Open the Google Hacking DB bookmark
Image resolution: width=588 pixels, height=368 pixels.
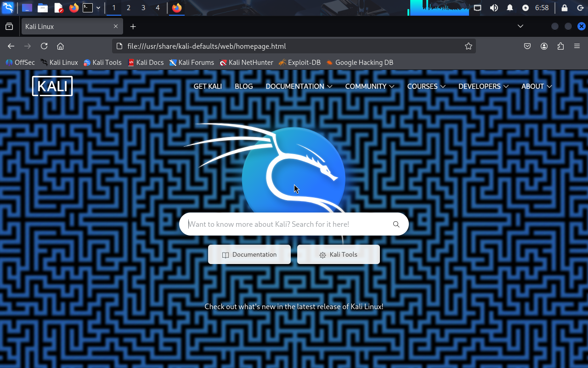(360, 63)
